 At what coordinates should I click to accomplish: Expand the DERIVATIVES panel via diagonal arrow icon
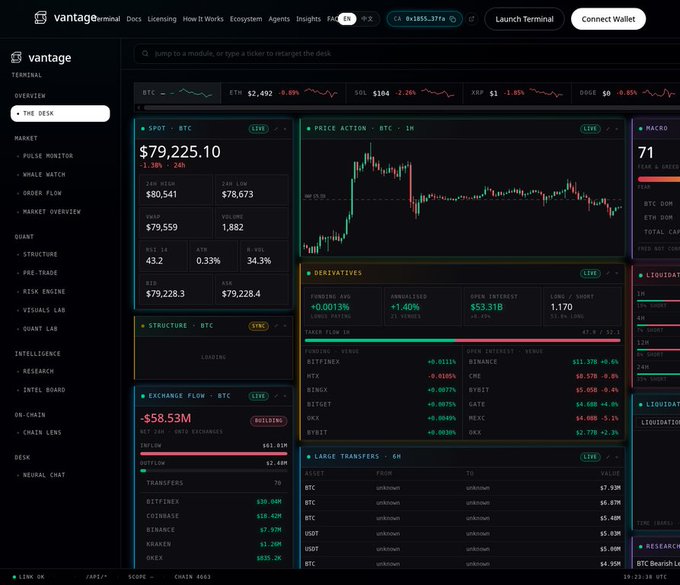click(608, 273)
